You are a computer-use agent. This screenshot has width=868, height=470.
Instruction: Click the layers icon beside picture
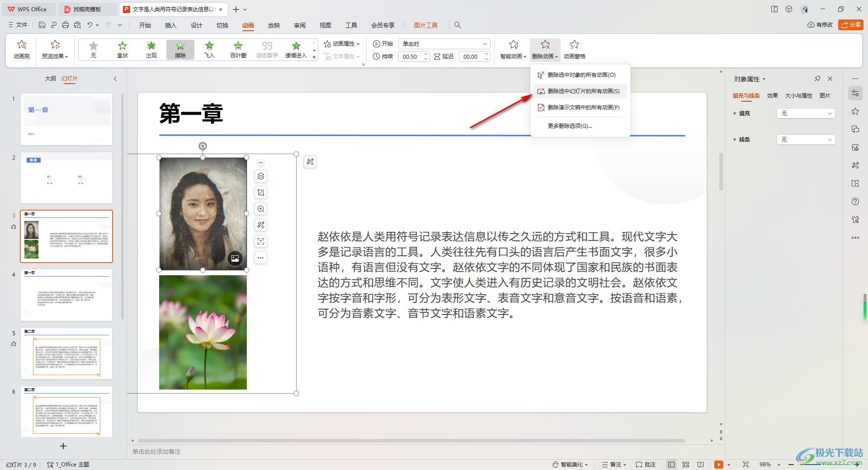[x=261, y=176]
